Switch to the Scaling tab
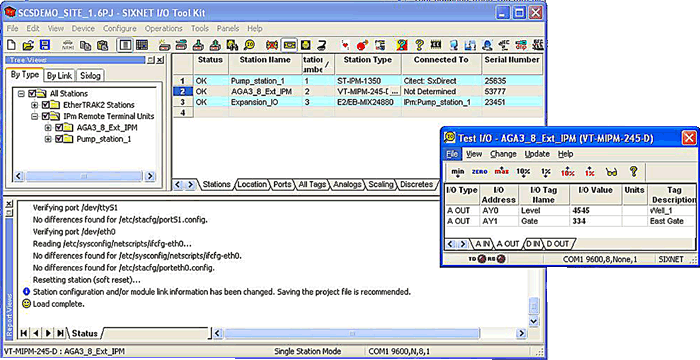The image size is (700, 360). click(x=381, y=184)
